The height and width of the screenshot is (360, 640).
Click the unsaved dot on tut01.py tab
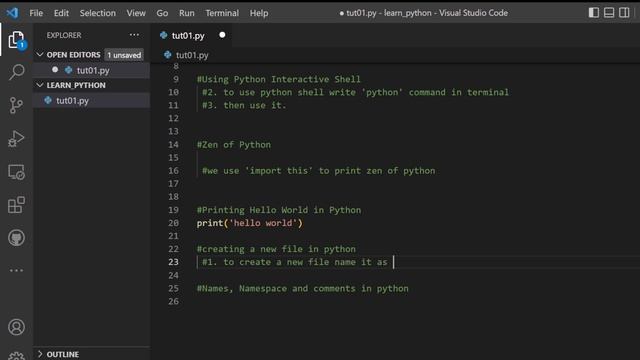(x=222, y=35)
